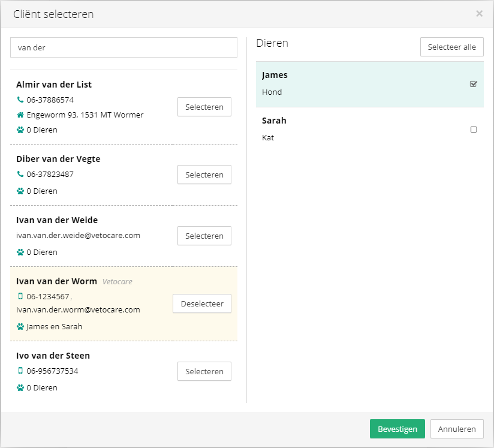Screen dimensions: 494x448
Task: Click the name Diber van der Vegte
Action: point(58,159)
